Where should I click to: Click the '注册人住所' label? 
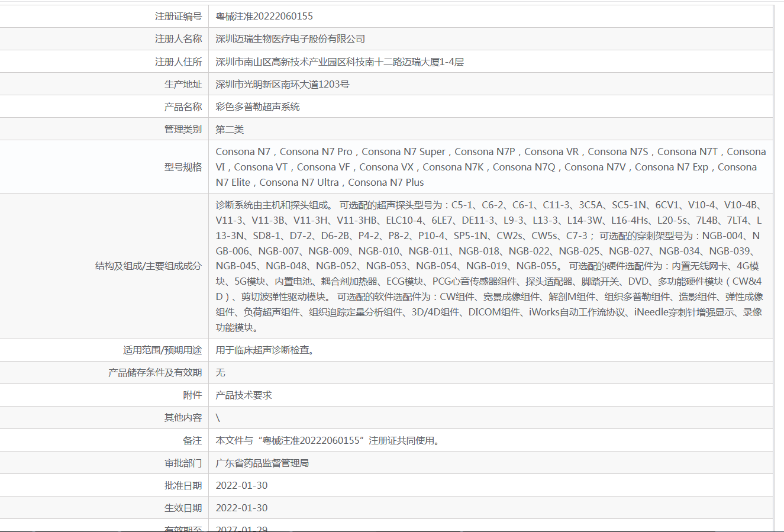coord(178,62)
